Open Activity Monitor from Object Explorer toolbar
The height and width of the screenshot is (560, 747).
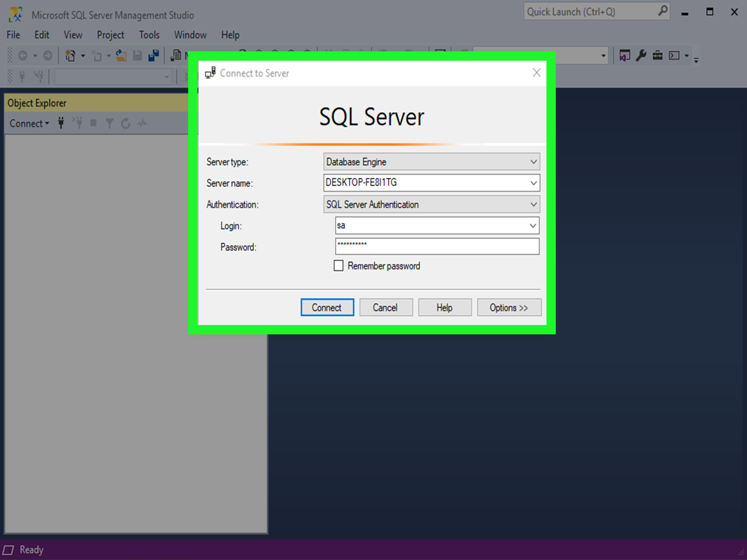click(141, 123)
